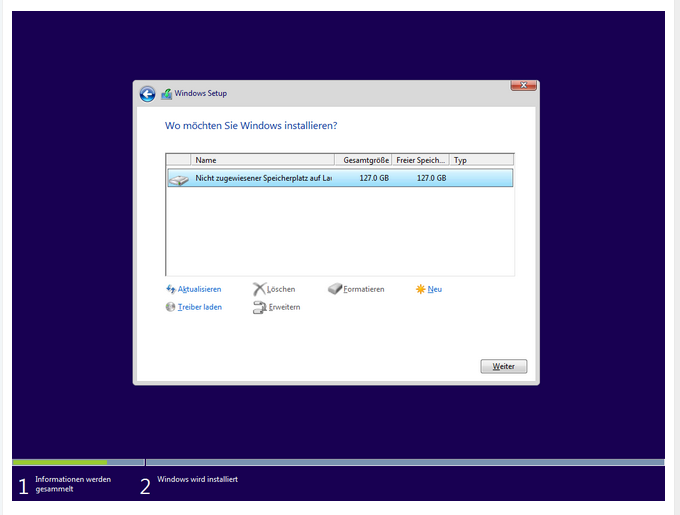Click the Formatieren drive icon
Image resolution: width=680 pixels, height=515 pixels.
(x=335, y=289)
